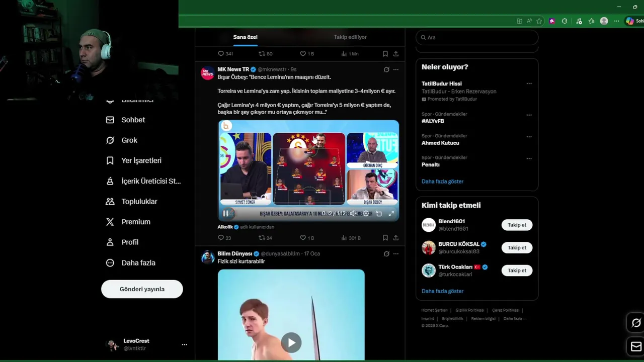Show more suggestions under Kimi takip etmeli

442,291
